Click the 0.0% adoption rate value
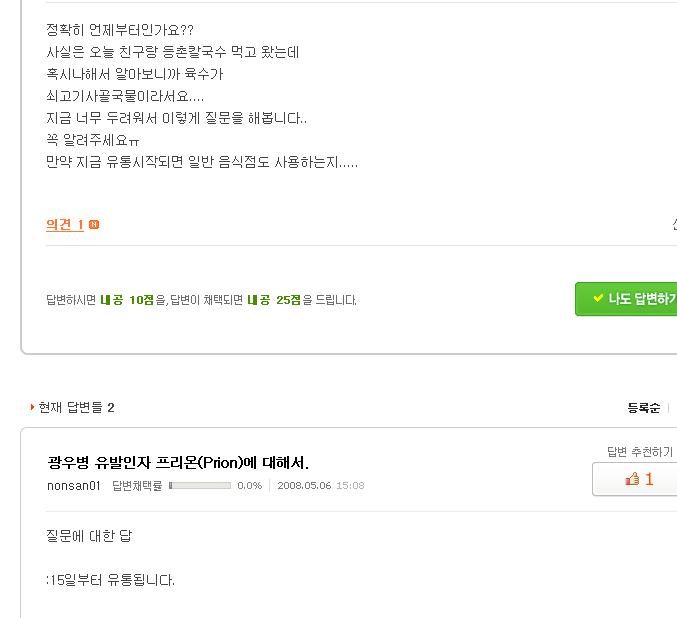 [x=250, y=485]
